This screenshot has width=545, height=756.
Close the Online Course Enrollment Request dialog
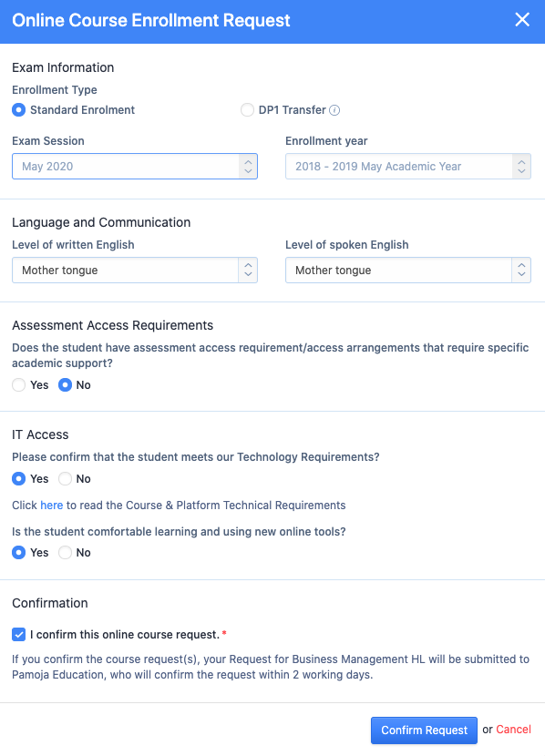(522, 20)
